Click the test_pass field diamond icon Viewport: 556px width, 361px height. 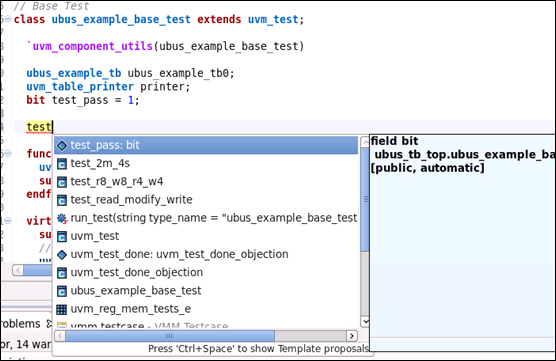click(62, 145)
